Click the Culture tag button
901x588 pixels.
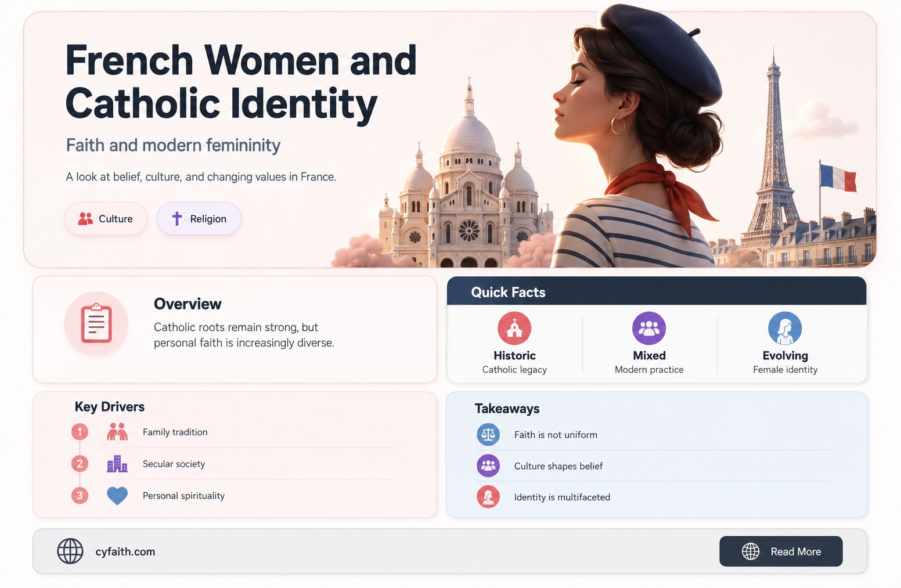click(106, 219)
